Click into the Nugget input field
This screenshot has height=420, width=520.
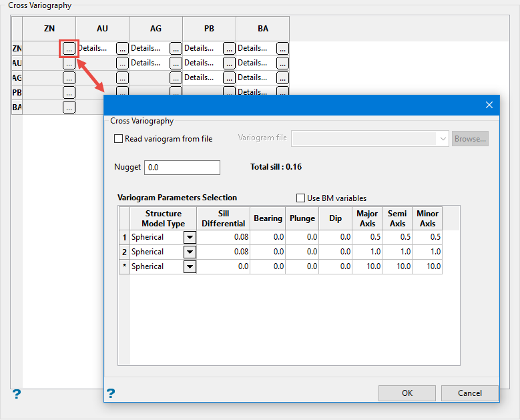tap(182, 168)
